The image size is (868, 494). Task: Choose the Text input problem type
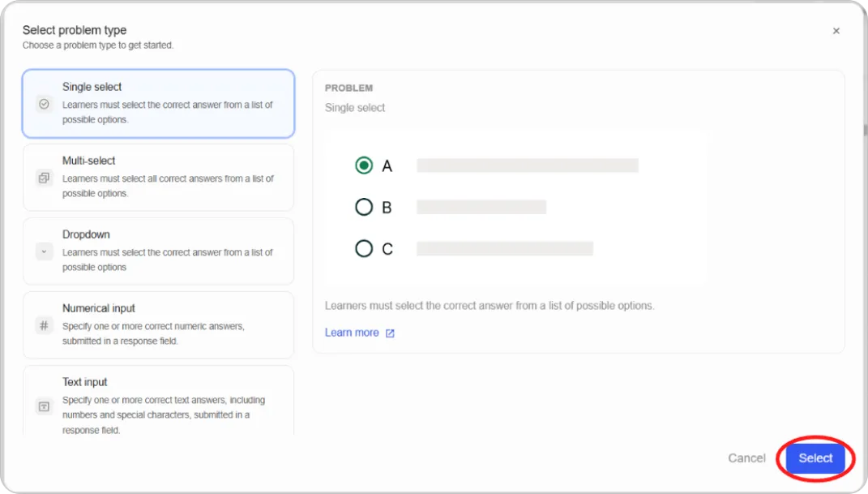pyautogui.click(x=158, y=401)
